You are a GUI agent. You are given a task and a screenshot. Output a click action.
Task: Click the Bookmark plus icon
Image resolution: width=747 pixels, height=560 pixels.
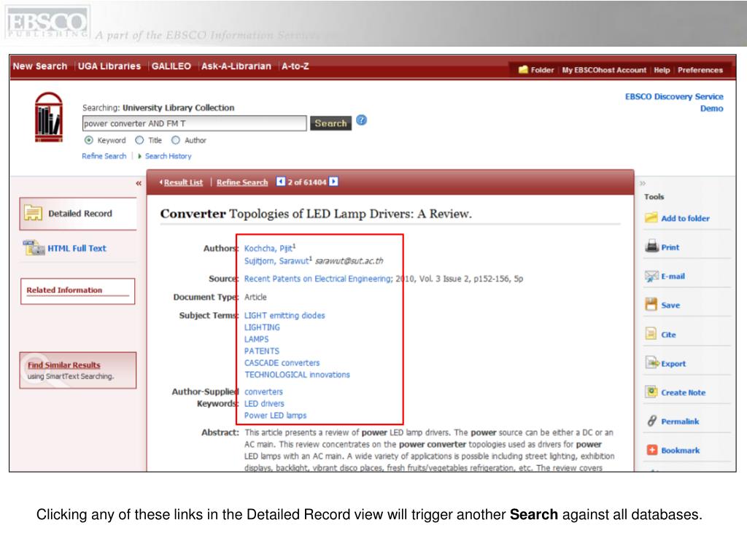(651, 450)
